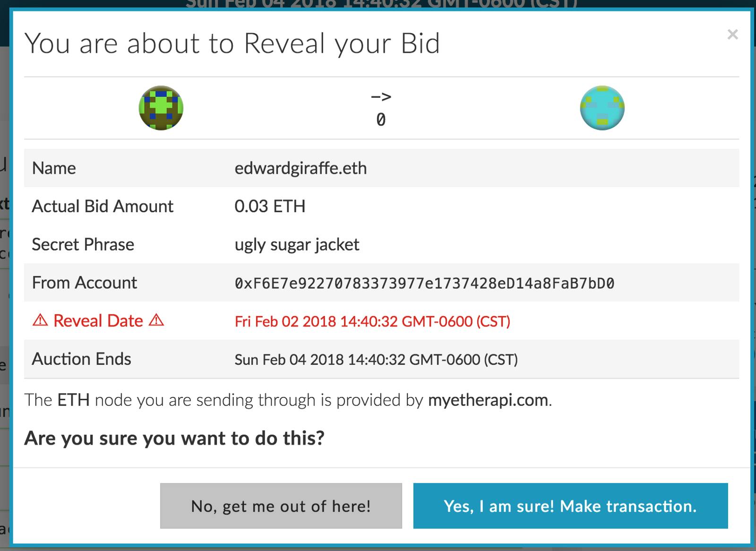756x551 pixels.
Task: Click the red Reveal Date warning text
Action: (373, 321)
